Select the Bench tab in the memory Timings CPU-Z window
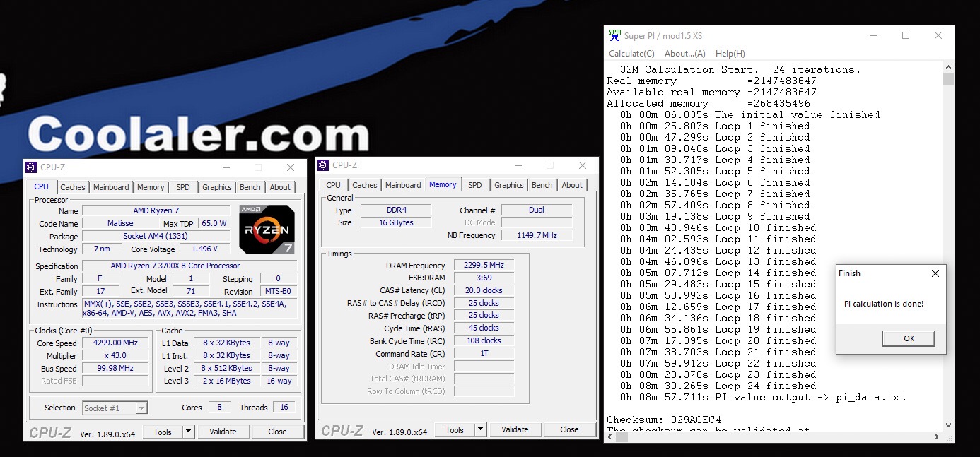The image size is (980, 457). point(542,185)
